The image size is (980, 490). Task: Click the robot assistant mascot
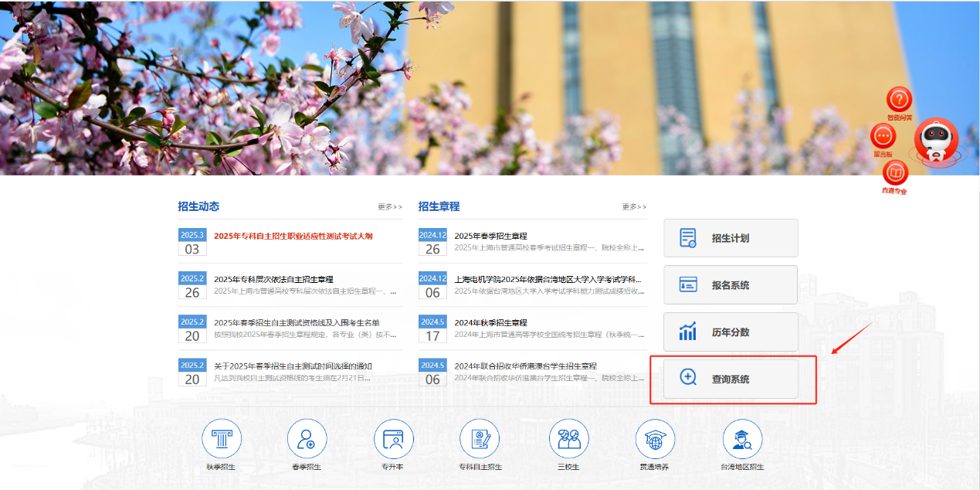[x=936, y=141]
